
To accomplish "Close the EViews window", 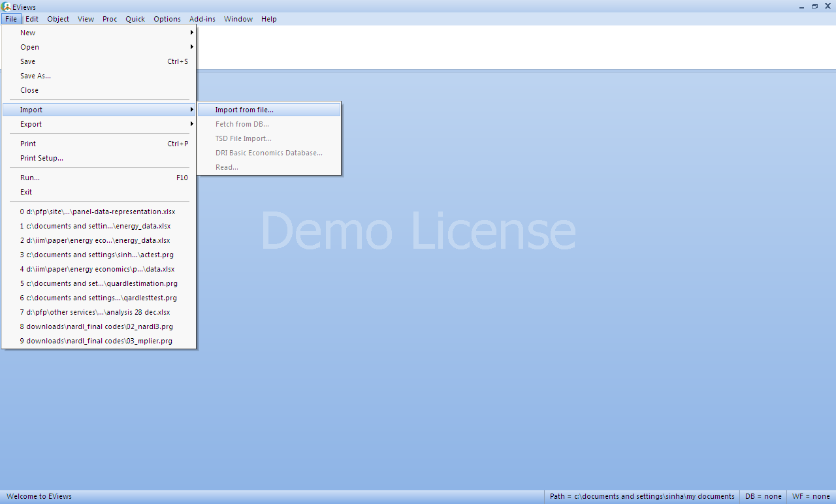I will pyautogui.click(x=828, y=6).
